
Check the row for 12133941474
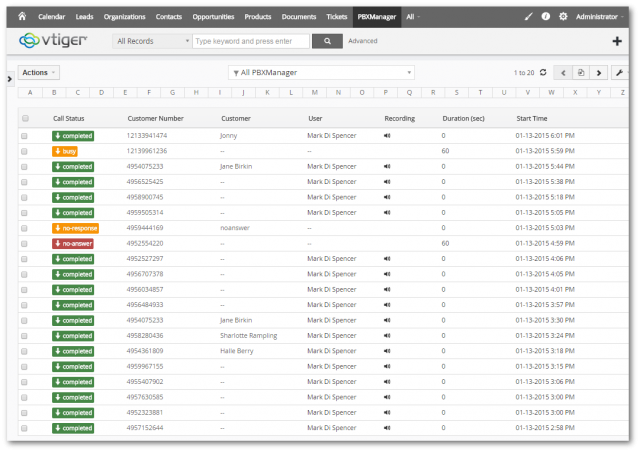(x=24, y=136)
